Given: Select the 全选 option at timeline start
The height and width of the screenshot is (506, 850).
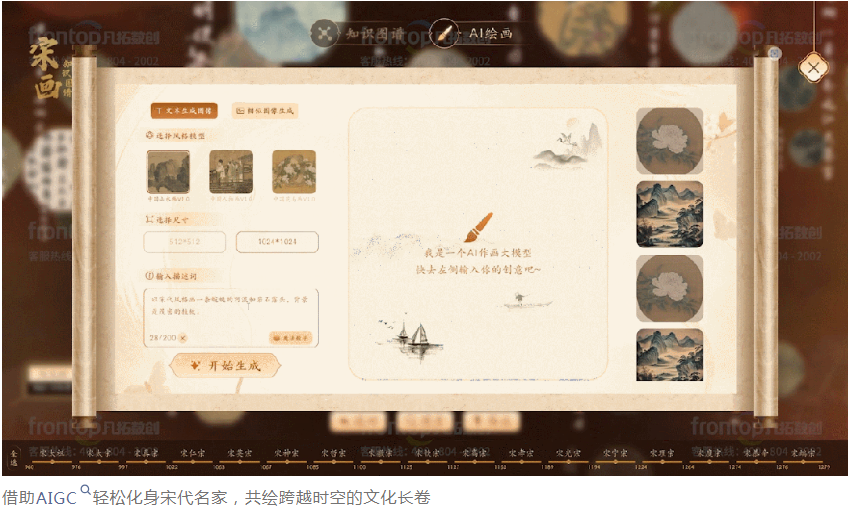Looking at the screenshot, I should [14, 457].
